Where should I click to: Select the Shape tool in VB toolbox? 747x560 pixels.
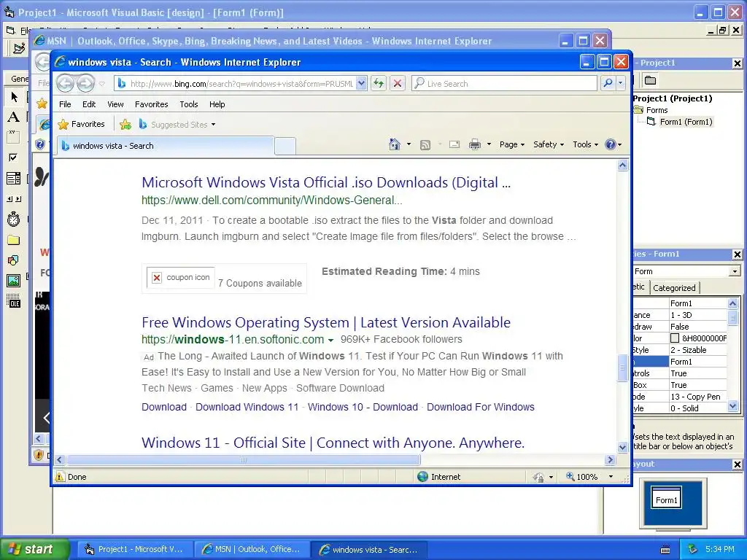tap(13, 260)
